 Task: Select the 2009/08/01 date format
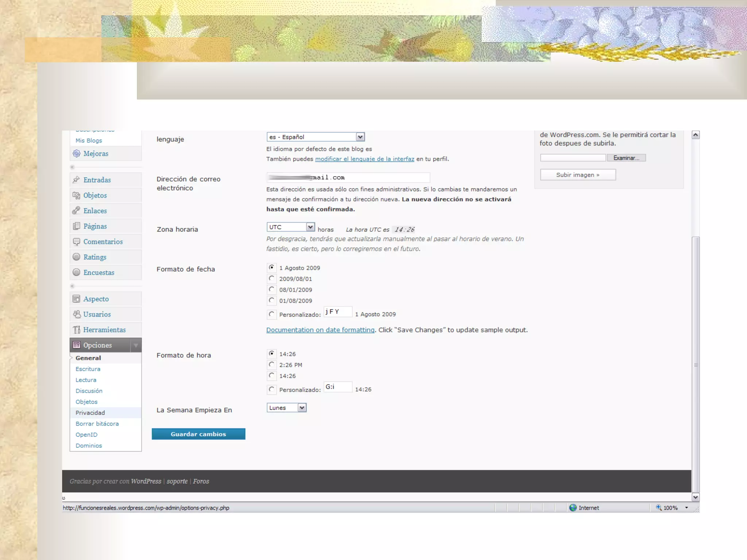(x=271, y=279)
